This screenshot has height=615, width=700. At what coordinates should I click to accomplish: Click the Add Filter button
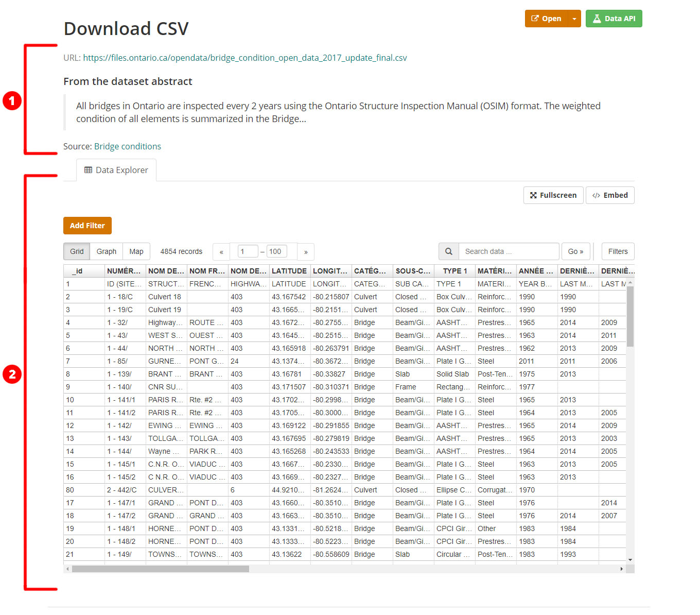[x=87, y=225]
